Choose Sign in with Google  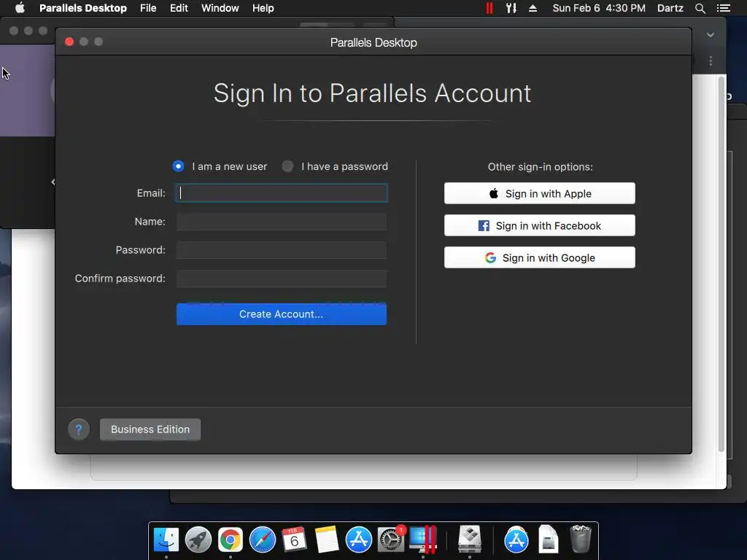click(540, 257)
